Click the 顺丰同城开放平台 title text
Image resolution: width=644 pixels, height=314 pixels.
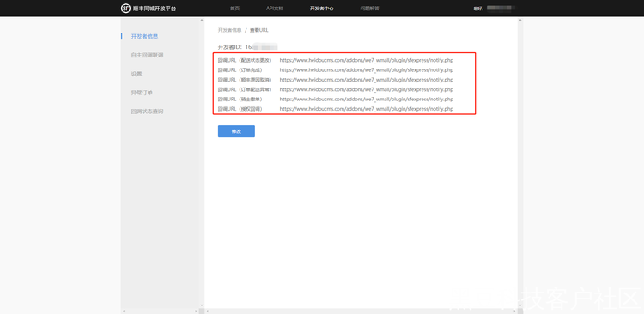pyautogui.click(x=155, y=9)
